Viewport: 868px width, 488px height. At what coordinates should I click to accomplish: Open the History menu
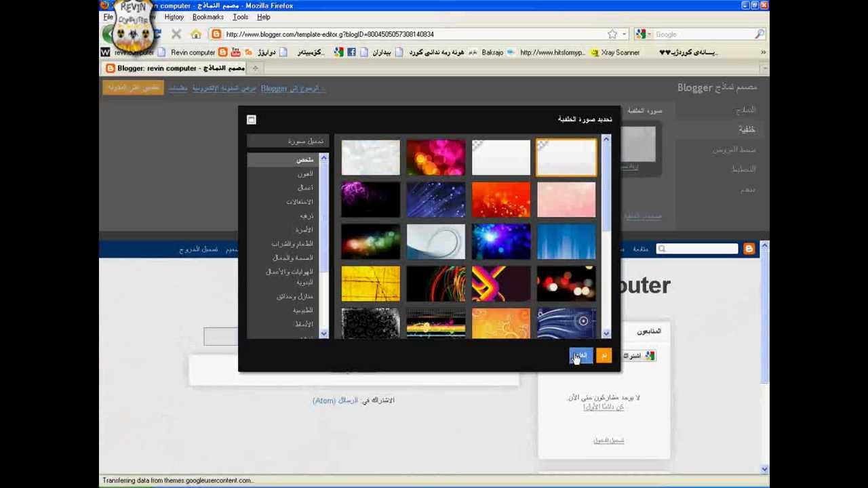pos(174,17)
